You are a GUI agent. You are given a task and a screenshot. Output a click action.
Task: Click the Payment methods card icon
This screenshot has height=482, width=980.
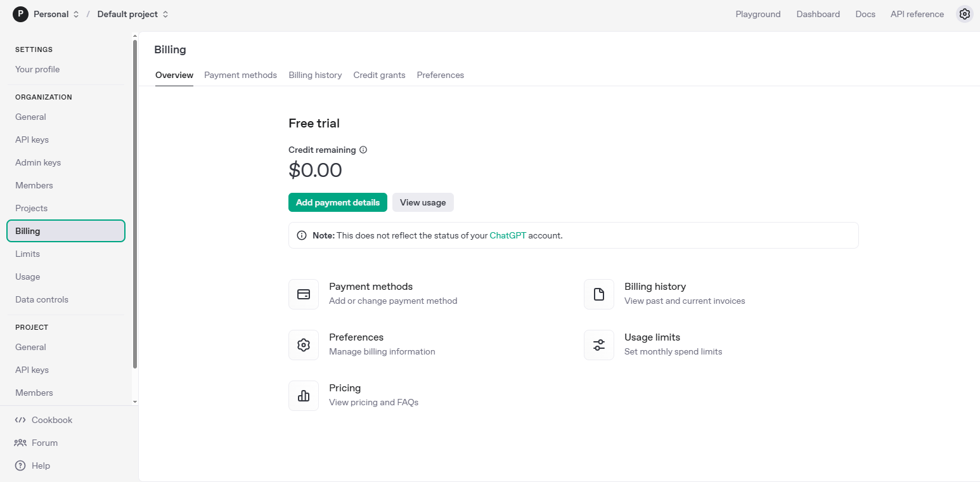(x=304, y=294)
